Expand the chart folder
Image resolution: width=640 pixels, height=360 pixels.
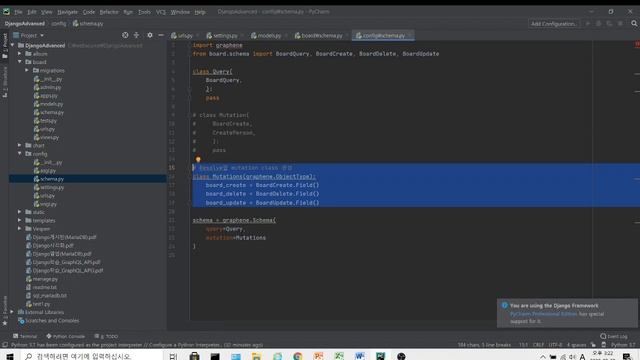(20, 145)
